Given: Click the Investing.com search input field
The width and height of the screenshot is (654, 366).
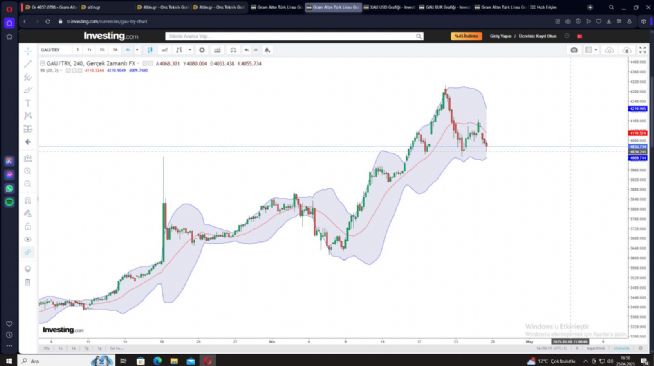Looking at the screenshot, I should 294,36.
